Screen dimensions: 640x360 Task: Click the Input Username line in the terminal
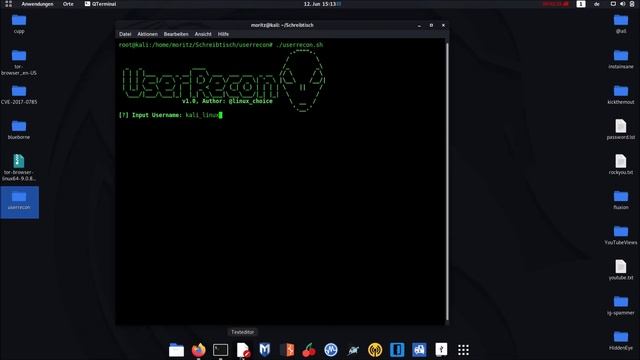pos(171,115)
